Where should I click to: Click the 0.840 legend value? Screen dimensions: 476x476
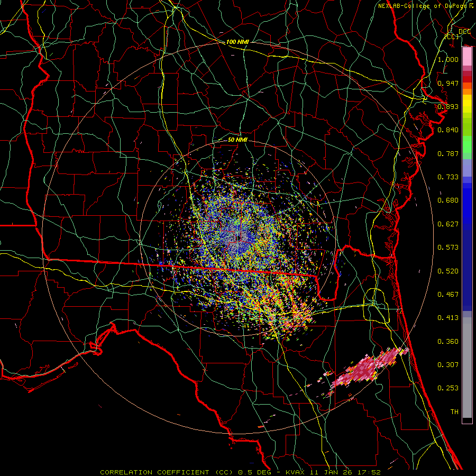tap(448, 130)
